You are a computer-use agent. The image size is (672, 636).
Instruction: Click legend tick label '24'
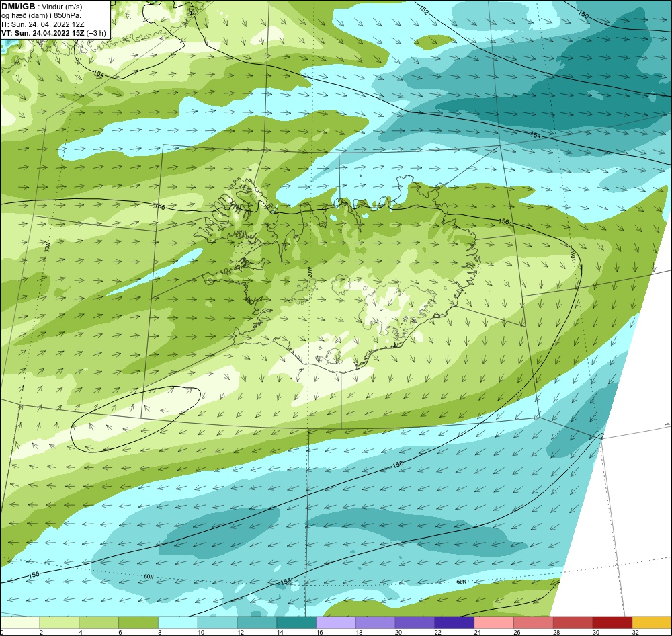tap(477, 632)
